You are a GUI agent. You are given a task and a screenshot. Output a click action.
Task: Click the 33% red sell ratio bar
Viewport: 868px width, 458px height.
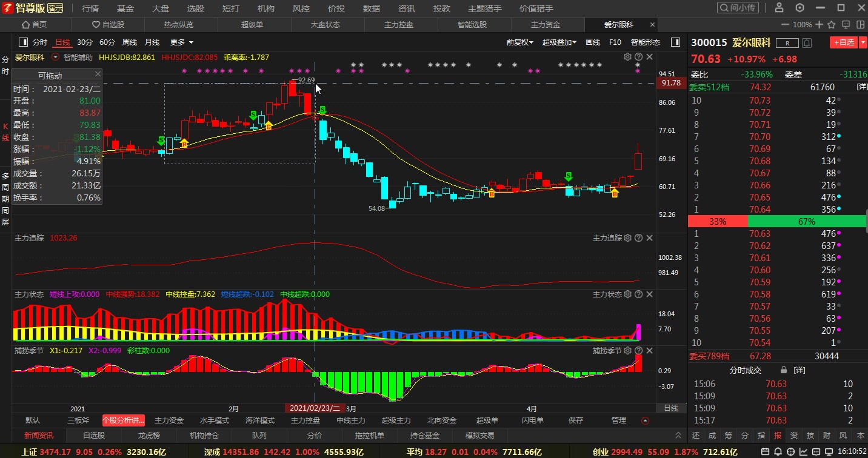[x=718, y=222]
